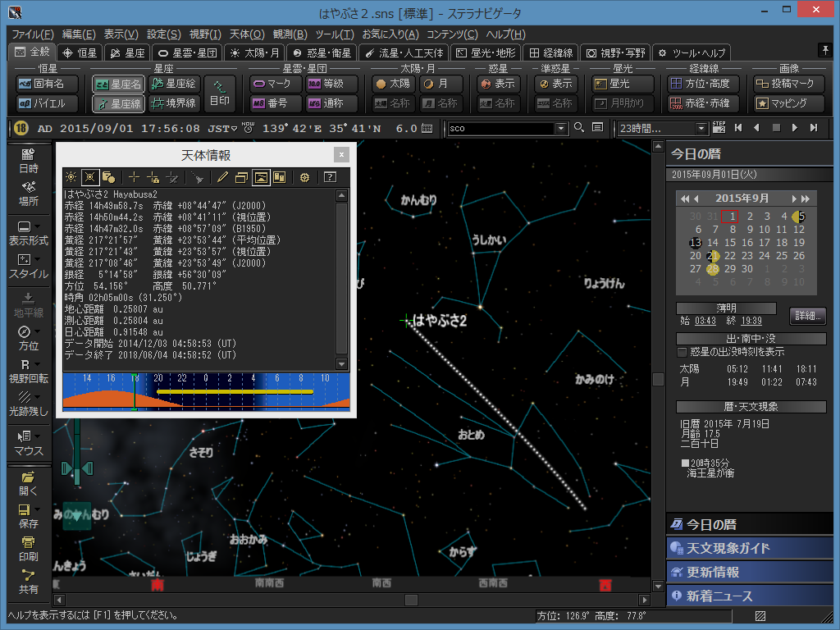The image size is (840, 630).
Task: Toggle 星座線 constellation lines
Action: (118, 104)
